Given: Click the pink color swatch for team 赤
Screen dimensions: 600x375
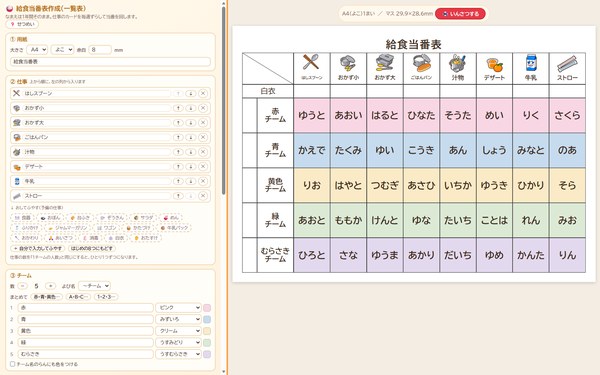Looking at the screenshot, I should point(207,308).
